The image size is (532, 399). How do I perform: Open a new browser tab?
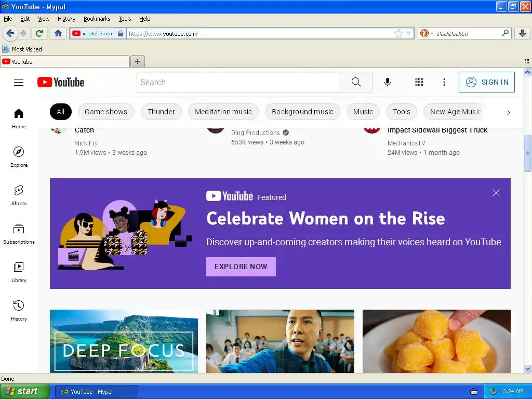[x=137, y=61]
